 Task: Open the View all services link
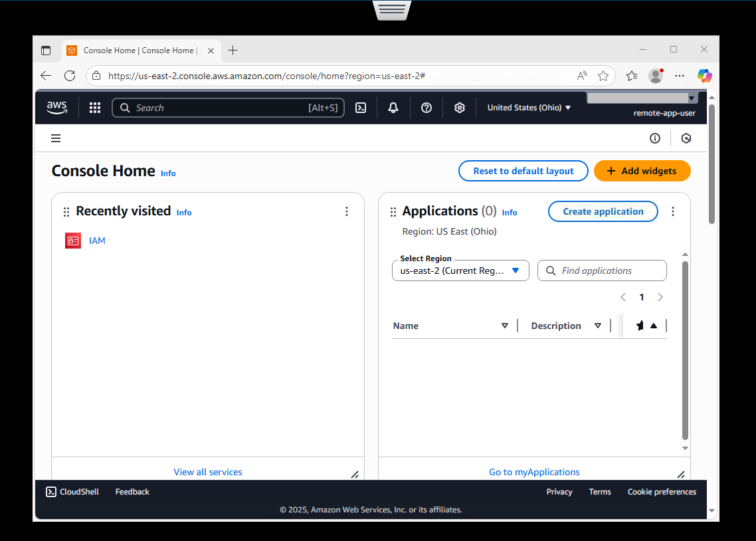pos(208,472)
